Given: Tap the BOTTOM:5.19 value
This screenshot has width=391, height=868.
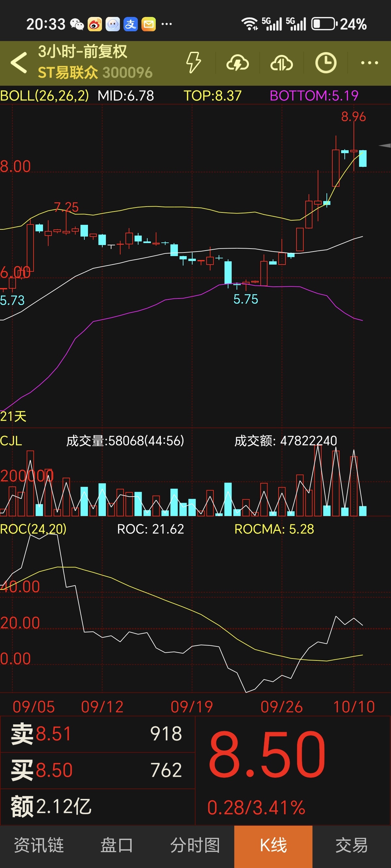Looking at the screenshot, I should pos(314,96).
